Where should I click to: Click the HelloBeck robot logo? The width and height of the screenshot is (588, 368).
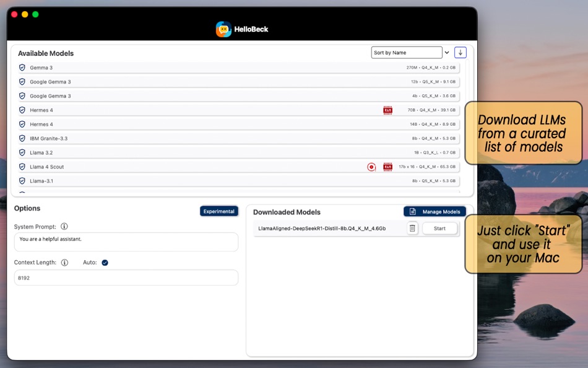(x=223, y=28)
